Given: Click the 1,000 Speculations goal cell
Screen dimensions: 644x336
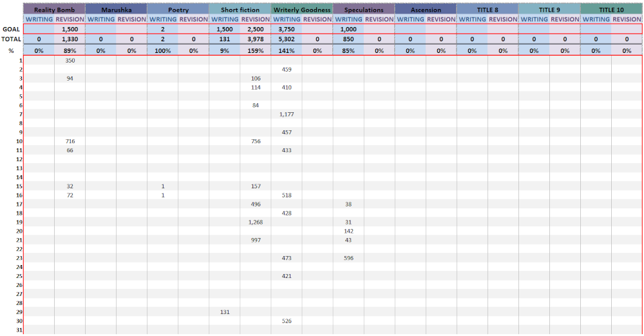Looking at the screenshot, I should (x=348, y=29).
